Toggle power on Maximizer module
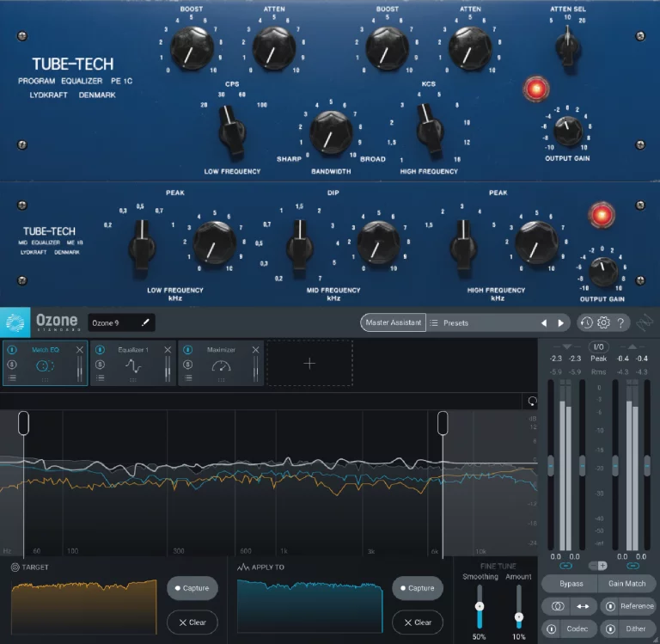The height and width of the screenshot is (644, 660). click(x=187, y=350)
